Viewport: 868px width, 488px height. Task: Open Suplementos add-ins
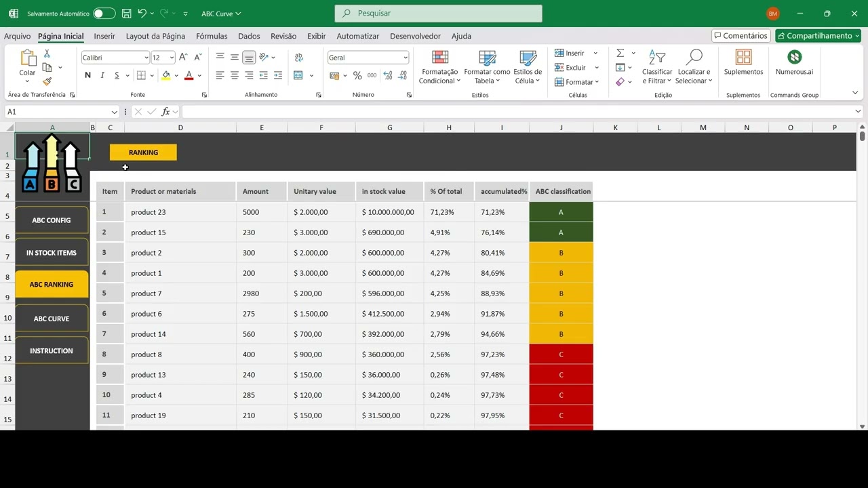[x=743, y=62]
